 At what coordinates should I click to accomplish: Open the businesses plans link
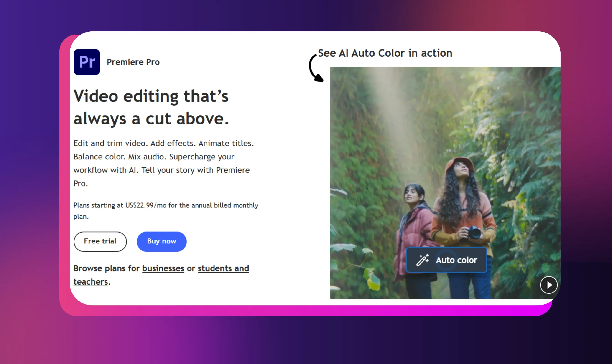163,268
